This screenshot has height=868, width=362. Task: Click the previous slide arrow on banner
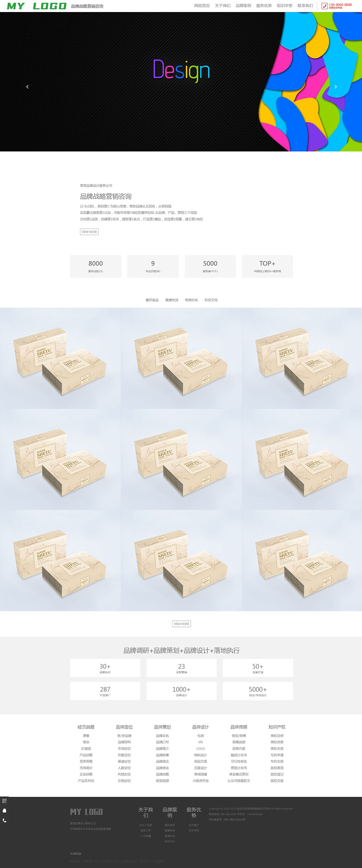27,87
